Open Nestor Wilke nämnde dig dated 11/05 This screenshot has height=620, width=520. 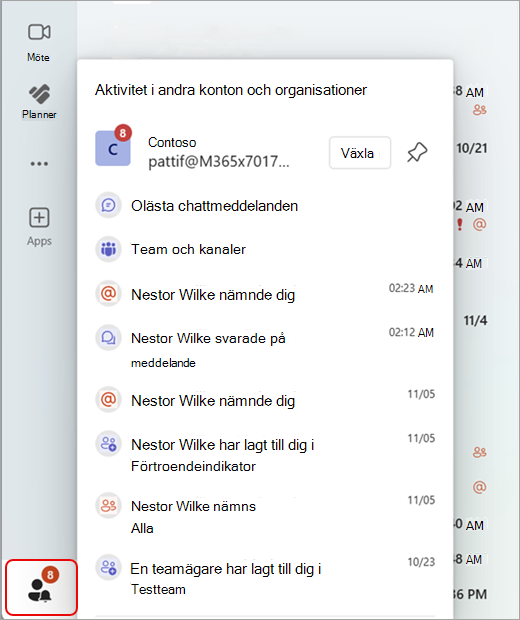coord(265,400)
